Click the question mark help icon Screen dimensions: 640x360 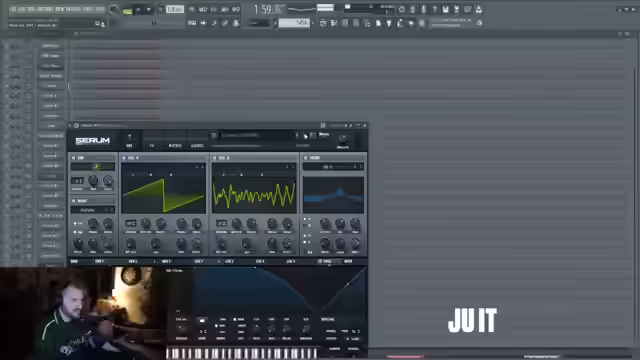click(434, 9)
